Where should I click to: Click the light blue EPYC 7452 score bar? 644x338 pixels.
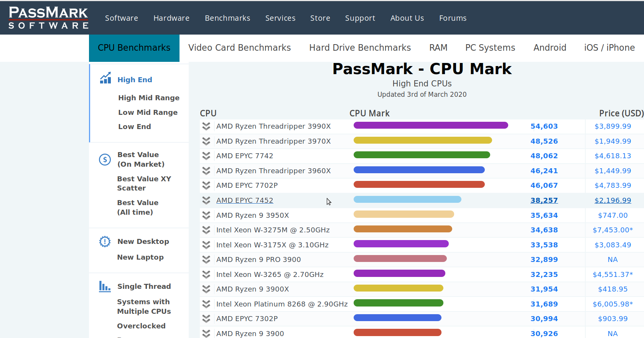tap(407, 199)
